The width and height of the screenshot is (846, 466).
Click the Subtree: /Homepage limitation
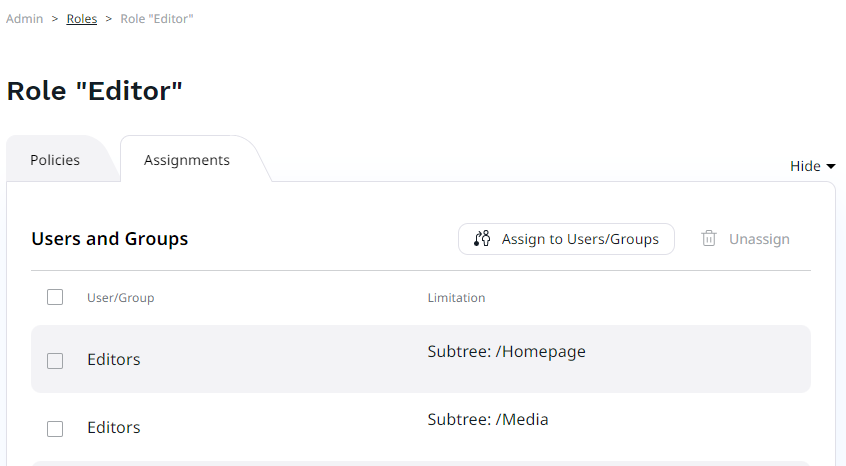[x=506, y=352]
